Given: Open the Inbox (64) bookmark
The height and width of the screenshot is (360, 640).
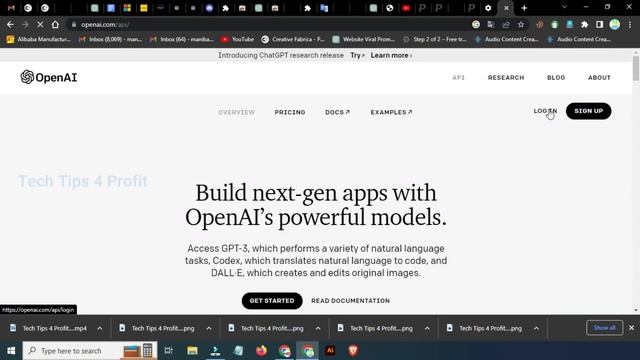Looking at the screenshot, I should point(182,39).
